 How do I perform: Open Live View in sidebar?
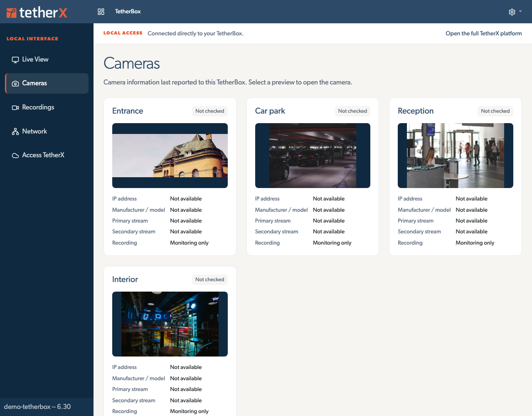47,59
